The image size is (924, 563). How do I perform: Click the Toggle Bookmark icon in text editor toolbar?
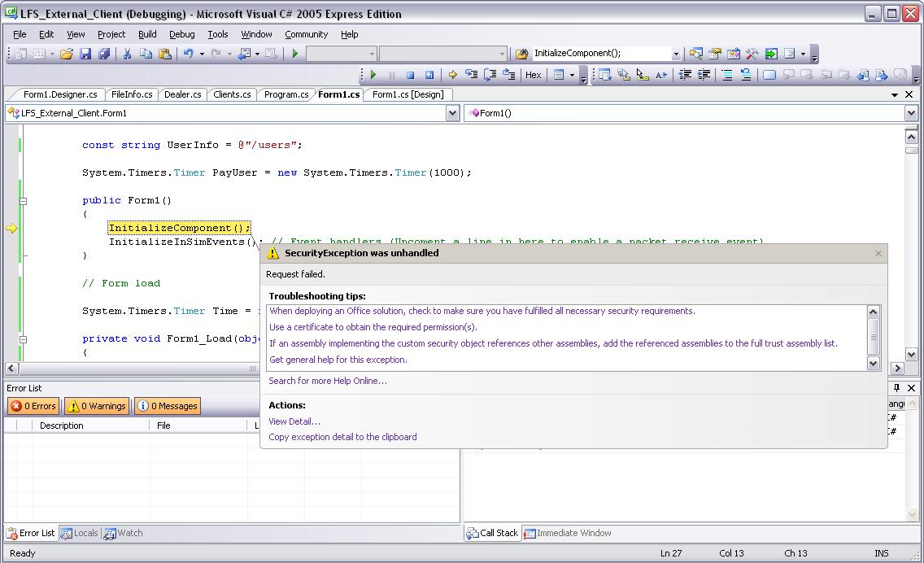[x=769, y=75]
